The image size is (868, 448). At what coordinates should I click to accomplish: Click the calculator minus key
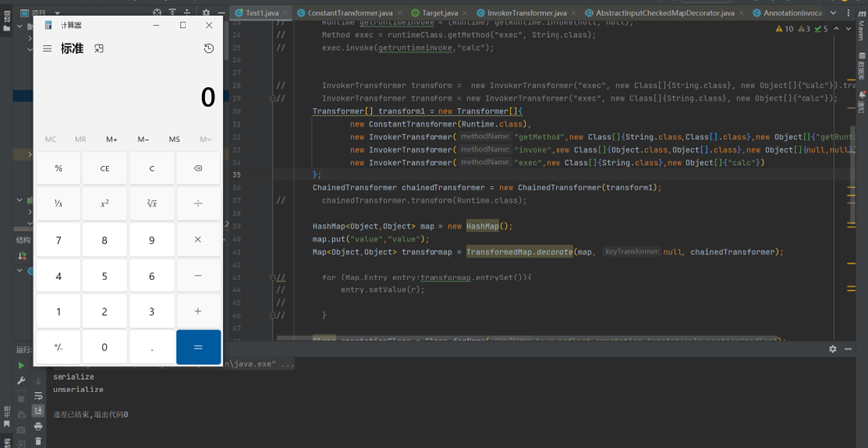[x=198, y=276]
